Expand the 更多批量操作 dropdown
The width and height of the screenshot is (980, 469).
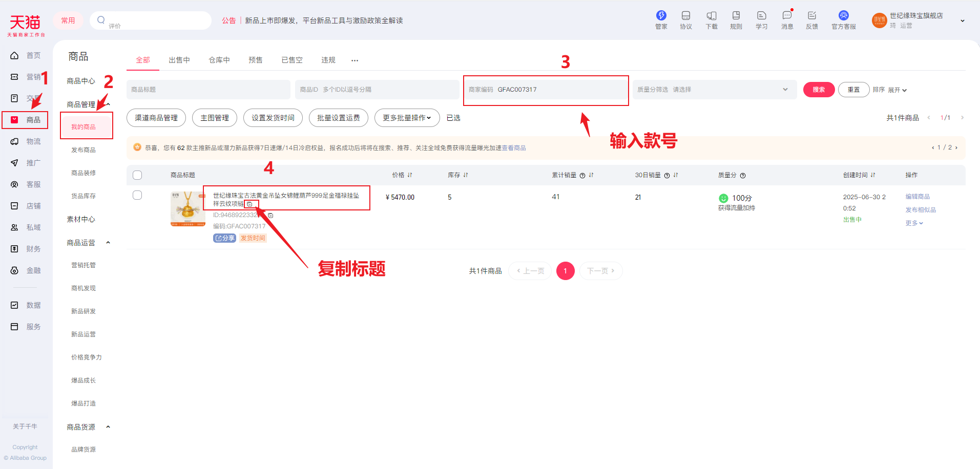[x=407, y=118]
